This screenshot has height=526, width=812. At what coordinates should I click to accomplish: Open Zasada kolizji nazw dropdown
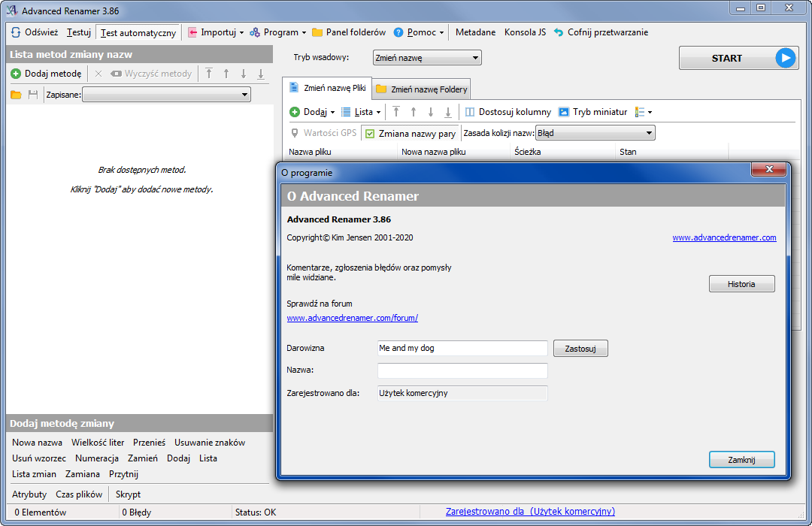pos(595,133)
